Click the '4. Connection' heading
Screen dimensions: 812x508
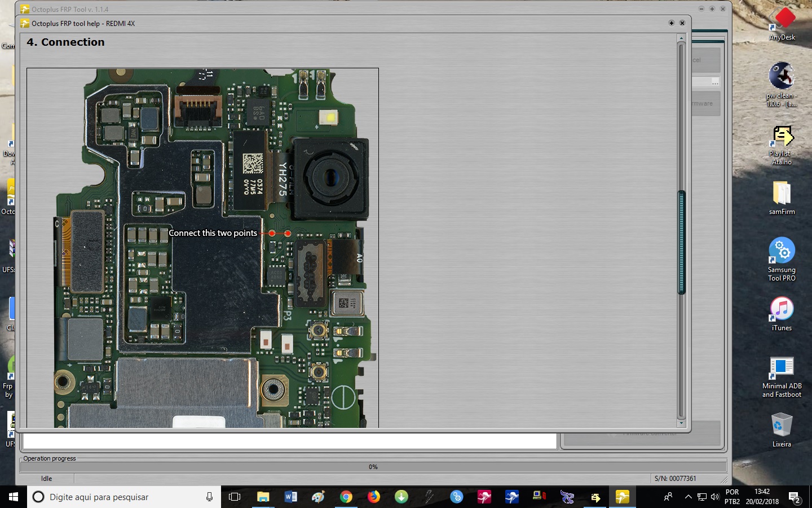(x=65, y=42)
